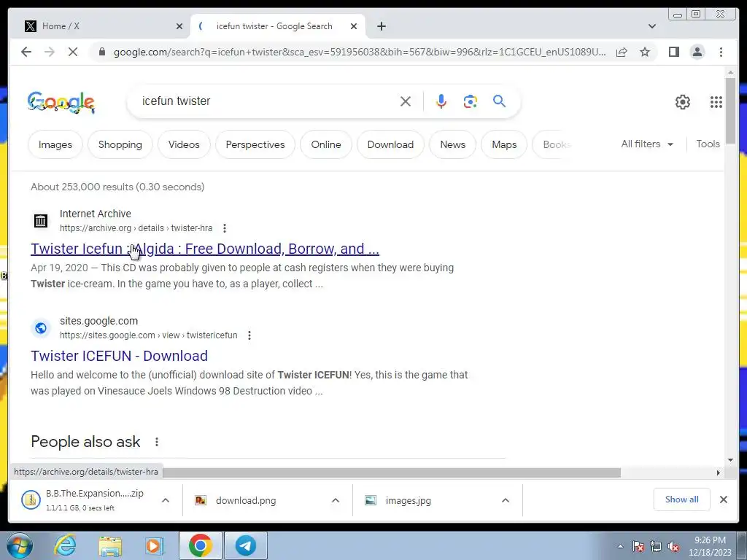Screen dimensions: 747x560
Task: Clear the search query
Action: point(406,101)
